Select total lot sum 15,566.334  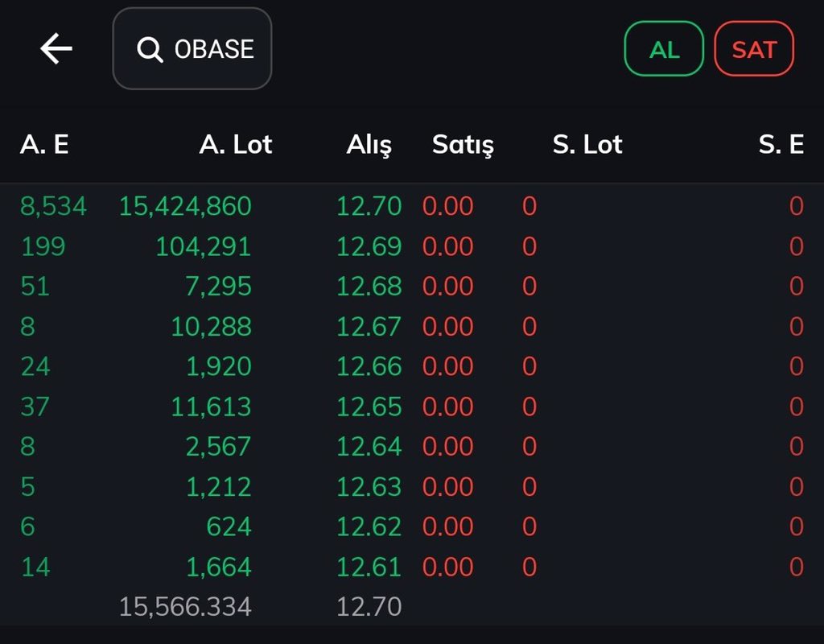[186, 607]
